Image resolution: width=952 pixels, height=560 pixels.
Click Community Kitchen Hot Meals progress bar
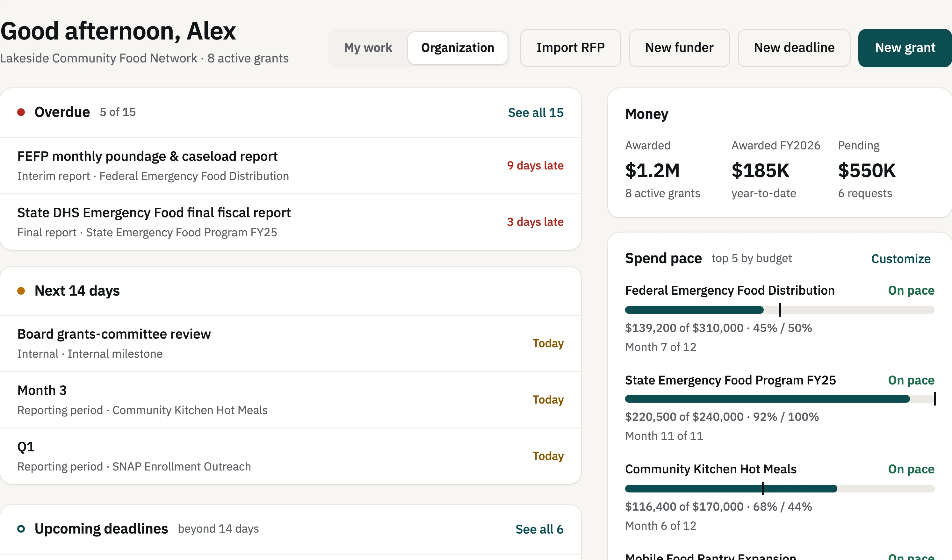780,489
